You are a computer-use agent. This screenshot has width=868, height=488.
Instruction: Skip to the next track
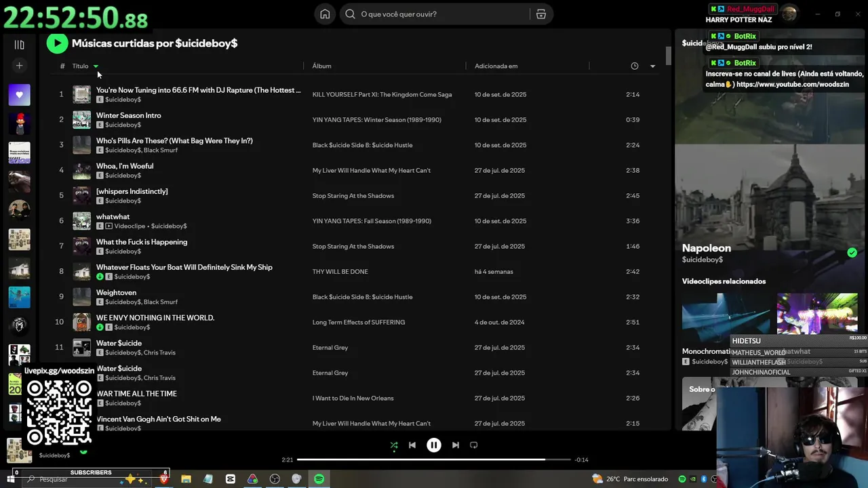pyautogui.click(x=455, y=445)
